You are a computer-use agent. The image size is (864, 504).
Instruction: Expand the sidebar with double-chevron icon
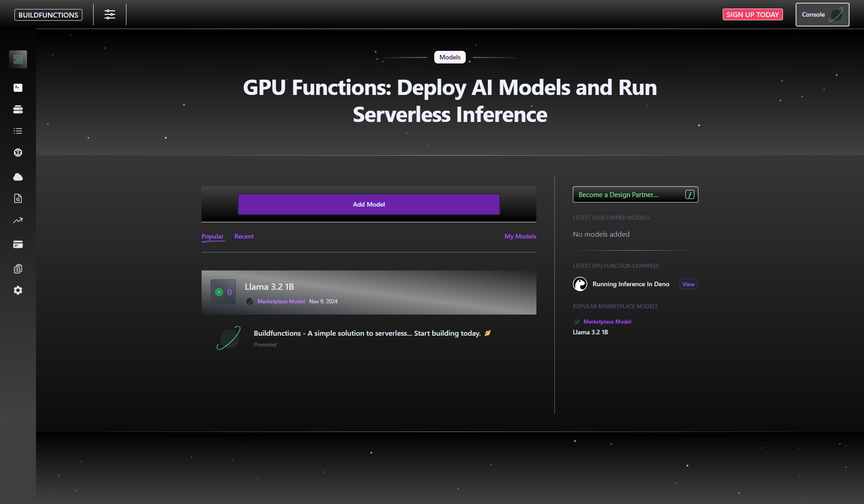18,59
